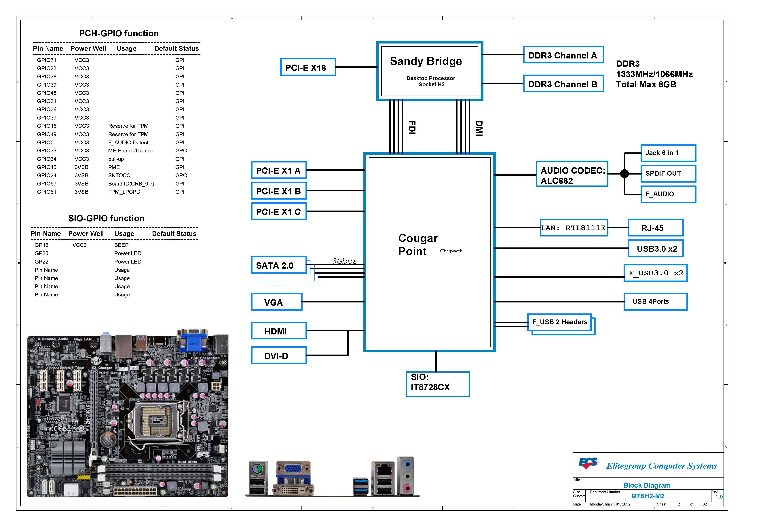Click the 'Total Max 8GB' text
This screenshot has width=765, height=532.
(646, 84)
